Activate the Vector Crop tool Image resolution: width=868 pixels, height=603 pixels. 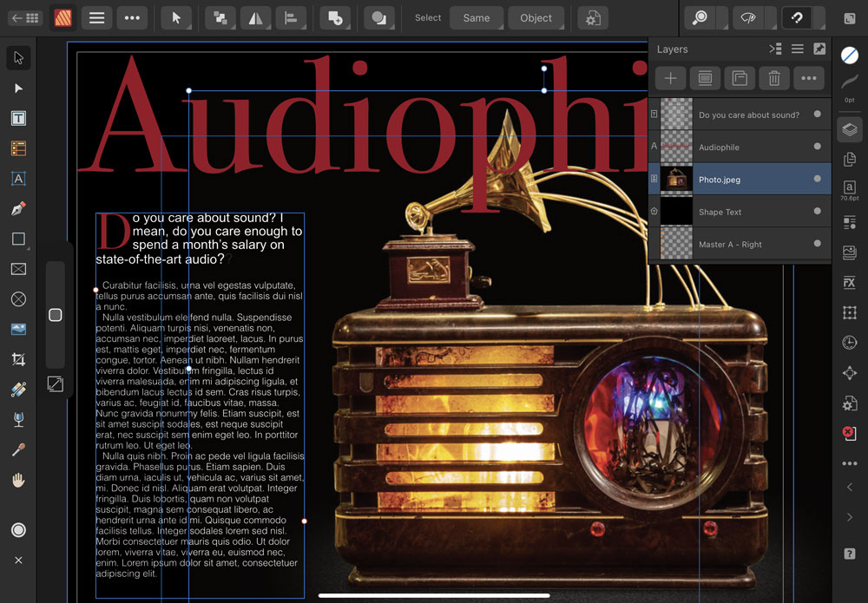click(x=18, y=359)
